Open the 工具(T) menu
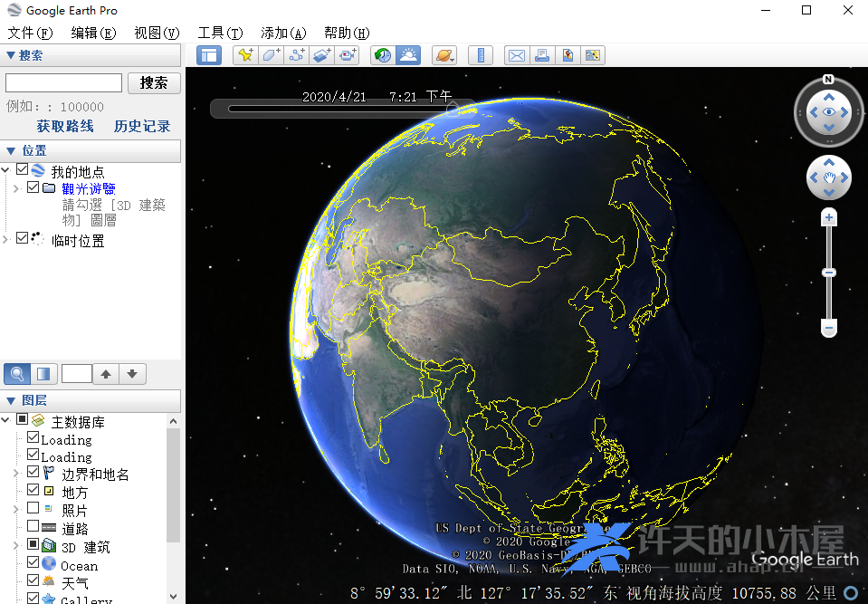Screen dimensions: 868x604 pos(220,34)
